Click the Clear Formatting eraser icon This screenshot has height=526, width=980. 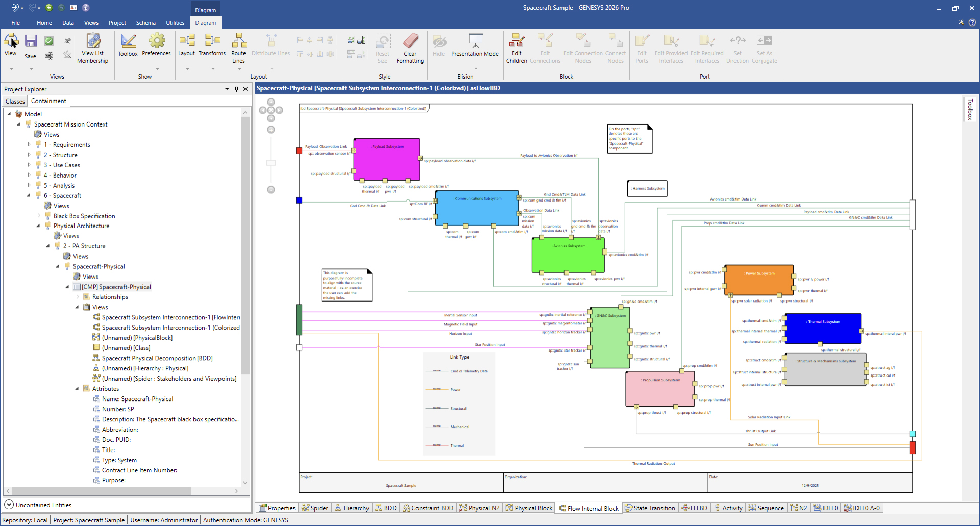[410, 41]
